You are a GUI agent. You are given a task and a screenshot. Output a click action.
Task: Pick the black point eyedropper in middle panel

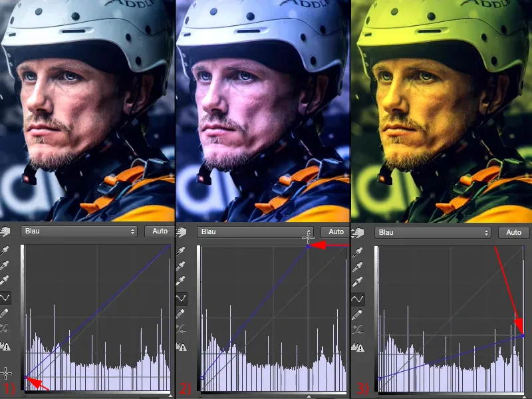pos(180,251)
